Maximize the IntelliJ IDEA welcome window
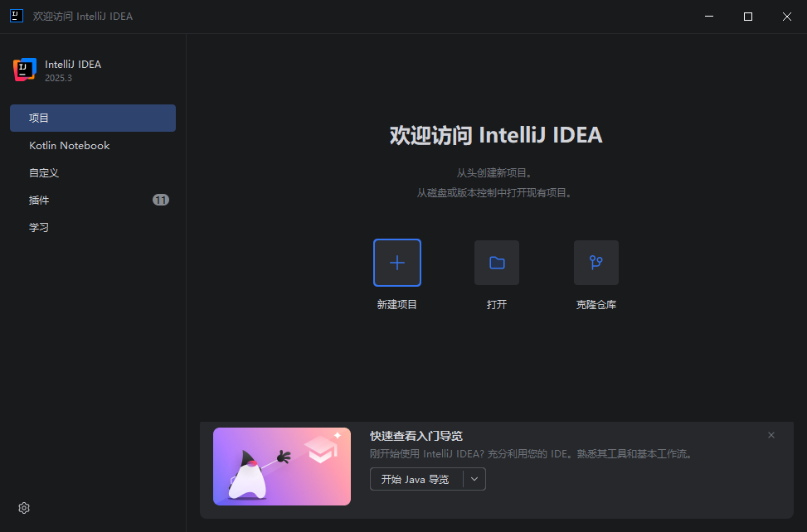Viewport: 807px width, 532px height. [x=748, y=17]
